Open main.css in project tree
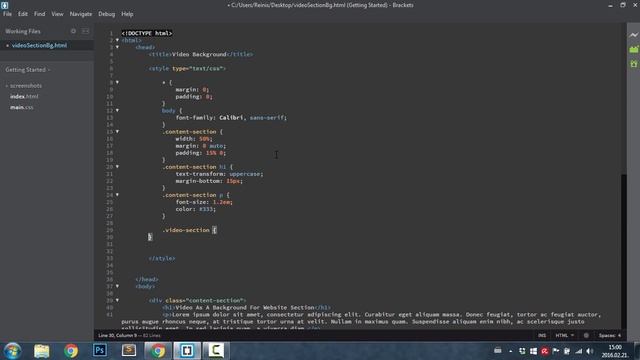Screen dimensions: 640x360 [22, 107]
